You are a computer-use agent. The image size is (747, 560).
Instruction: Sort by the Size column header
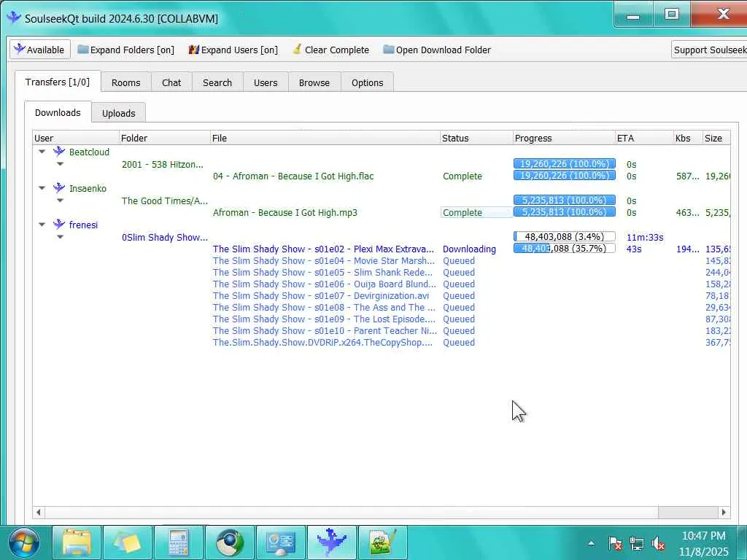[x=716, y=138]
